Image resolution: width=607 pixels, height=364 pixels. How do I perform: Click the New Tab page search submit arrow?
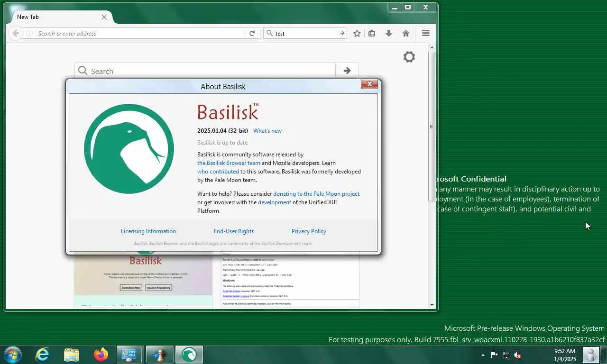[347, 71]
